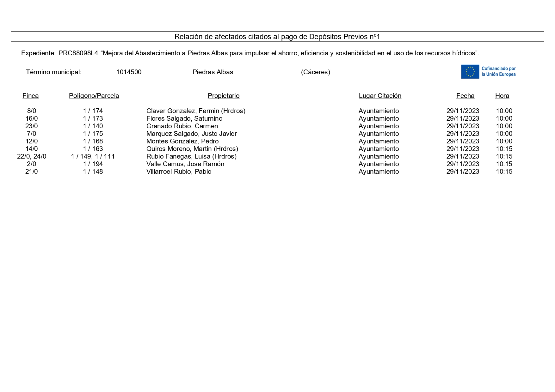The height and width of the screenshot is (392, 555).
Task: Click finca number 21/0
Action: pos(32,172)
